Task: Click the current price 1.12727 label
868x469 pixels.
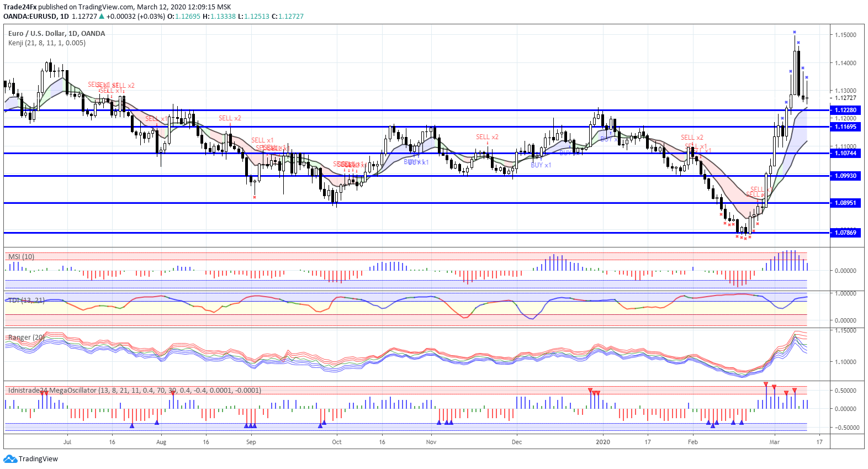Action: click(x=845, y=98)
